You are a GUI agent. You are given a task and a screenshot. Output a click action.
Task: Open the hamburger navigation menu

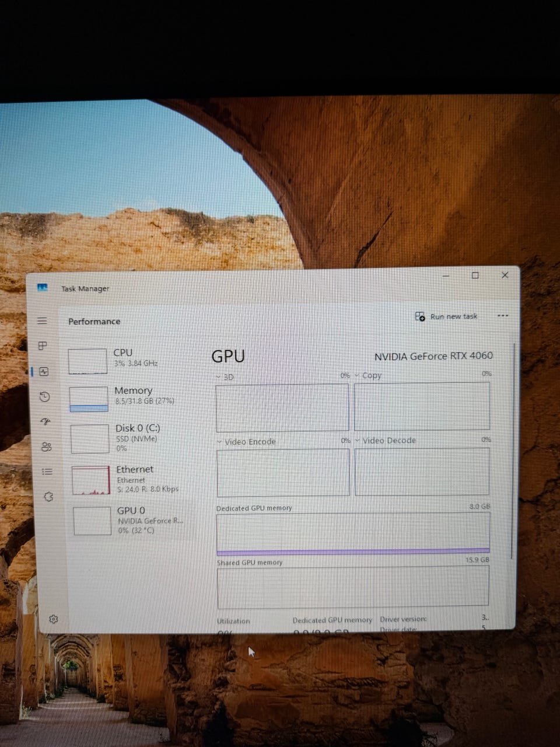pos(42,321)
